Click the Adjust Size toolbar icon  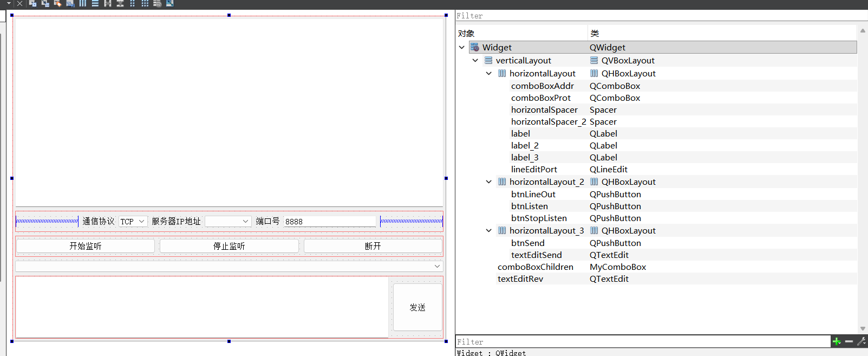[170, 3]
